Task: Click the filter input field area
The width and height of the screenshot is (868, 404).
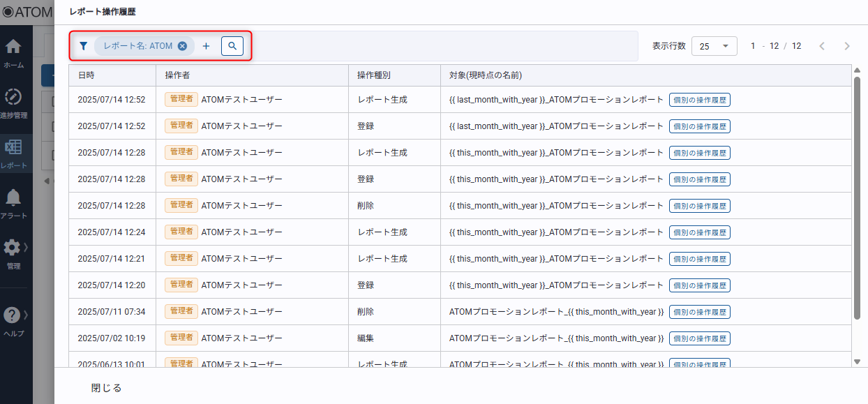Action: (440, 46)
